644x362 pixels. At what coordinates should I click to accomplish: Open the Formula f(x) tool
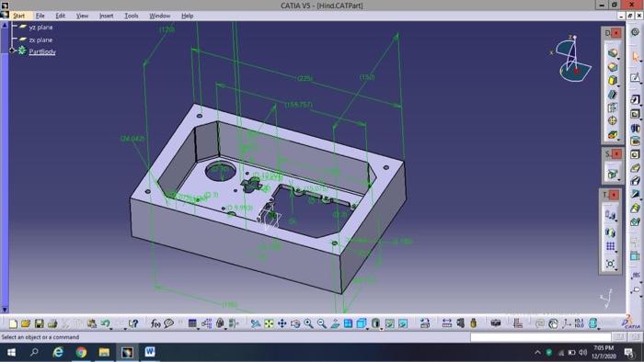155,323
